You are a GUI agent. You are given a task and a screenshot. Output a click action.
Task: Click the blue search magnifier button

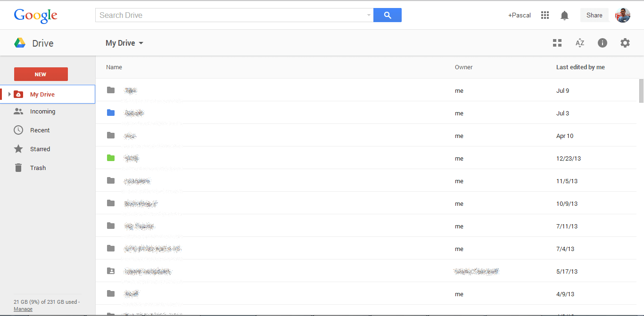pyautogui.click(x=387, y=15)
